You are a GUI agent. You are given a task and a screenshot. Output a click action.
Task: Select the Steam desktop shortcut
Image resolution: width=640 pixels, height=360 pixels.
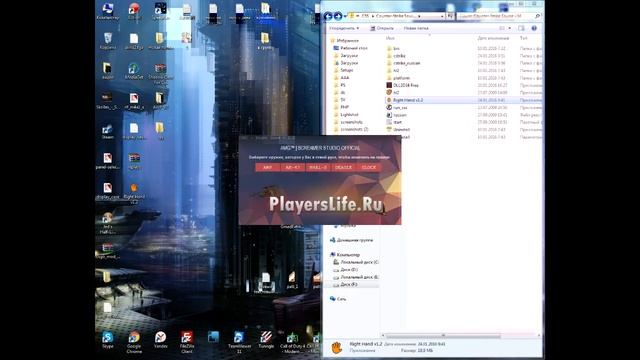[x=108, y=132]
